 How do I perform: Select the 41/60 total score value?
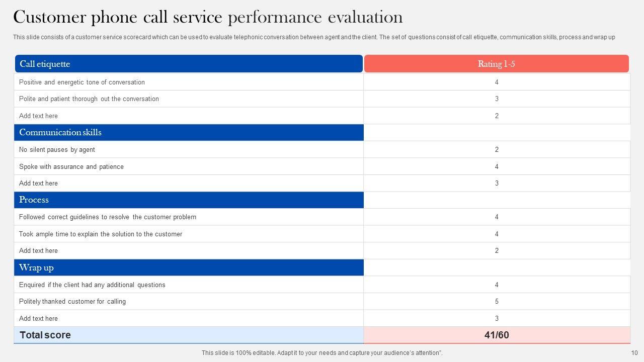[x=497, y=335]
